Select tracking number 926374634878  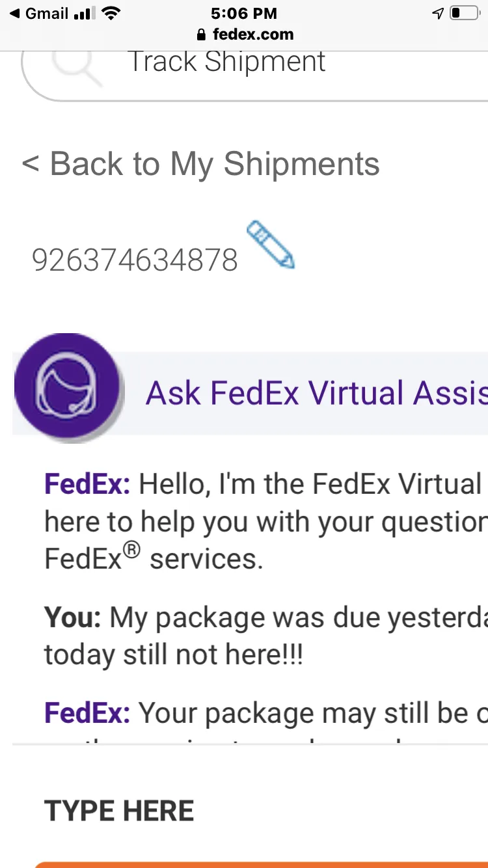(135, 260)
